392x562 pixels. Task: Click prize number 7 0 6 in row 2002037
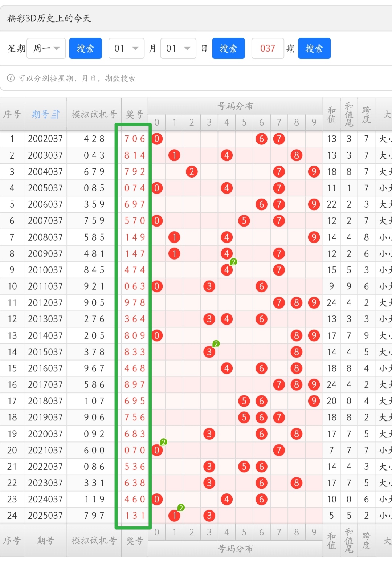point(135,139)
